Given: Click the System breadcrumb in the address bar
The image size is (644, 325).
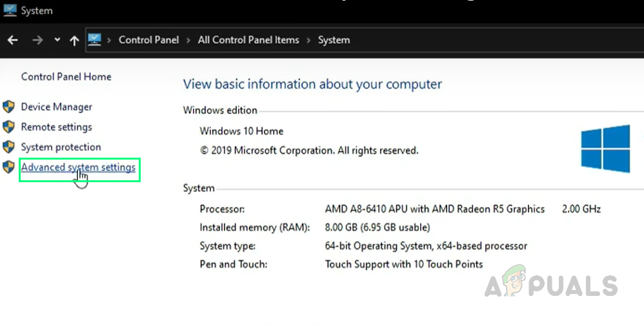Looking at the screenshot, I should (334, 40).
